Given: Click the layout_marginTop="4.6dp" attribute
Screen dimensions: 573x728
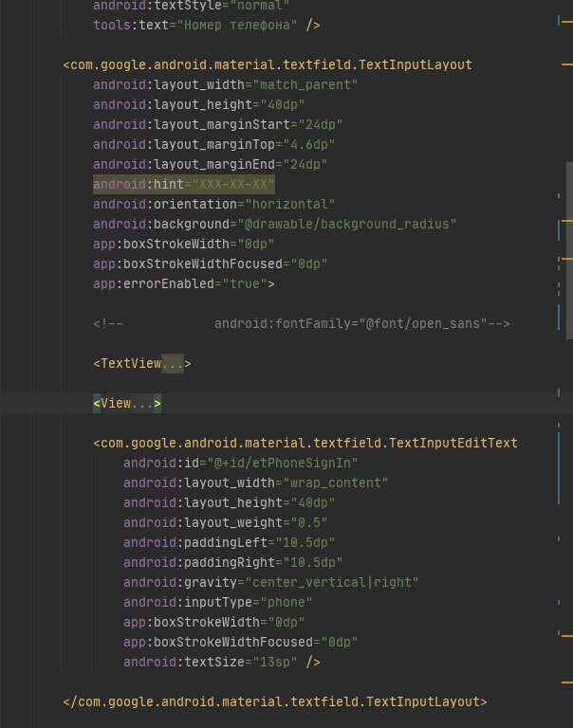Looking at the screenshot, I should pos(213,145).
